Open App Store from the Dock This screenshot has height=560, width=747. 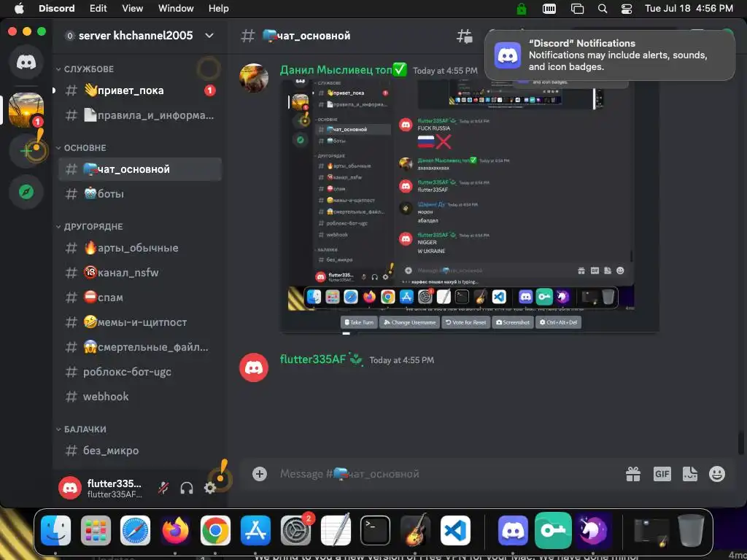tap(255, 531)
